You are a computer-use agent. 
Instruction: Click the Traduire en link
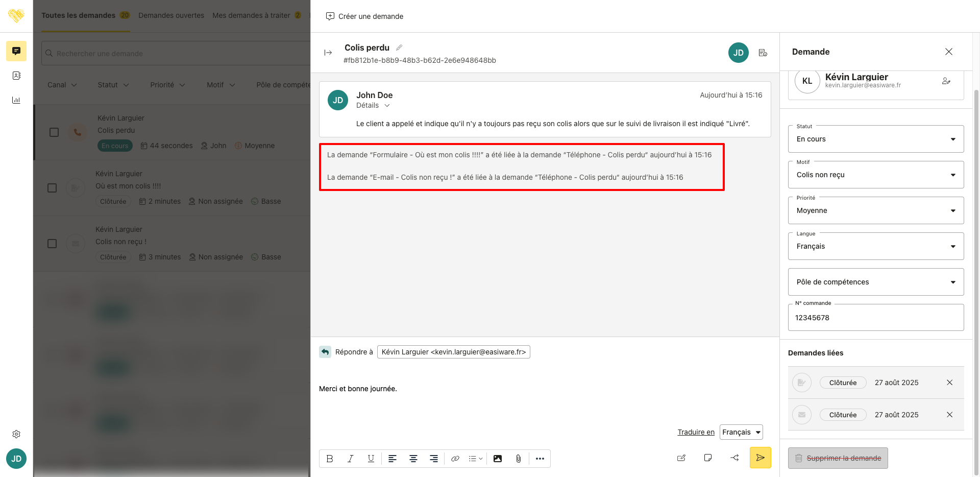(696, 432)
